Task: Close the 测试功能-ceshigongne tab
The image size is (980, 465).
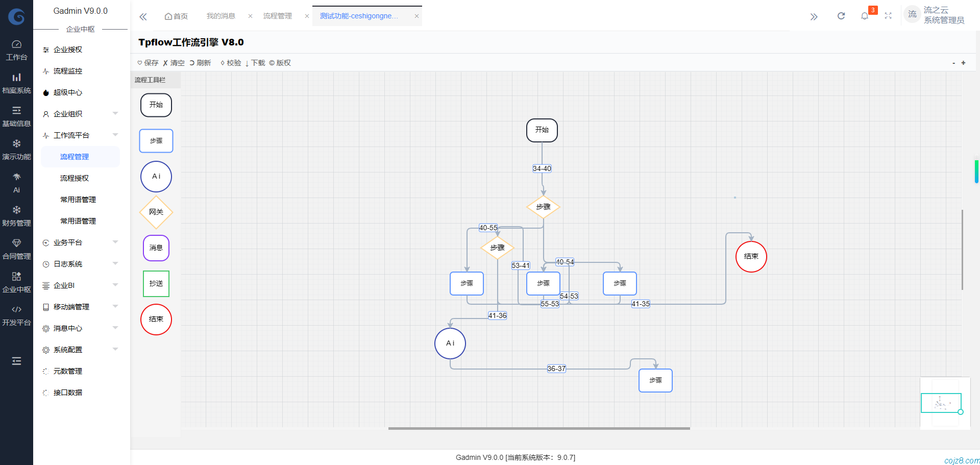Action: pos(416,16)
